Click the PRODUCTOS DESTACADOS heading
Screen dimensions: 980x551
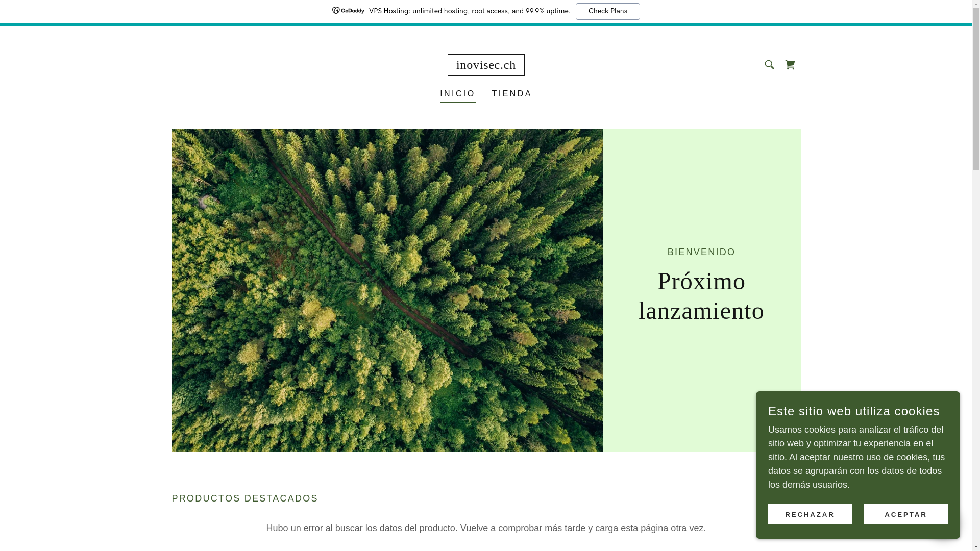244,498
